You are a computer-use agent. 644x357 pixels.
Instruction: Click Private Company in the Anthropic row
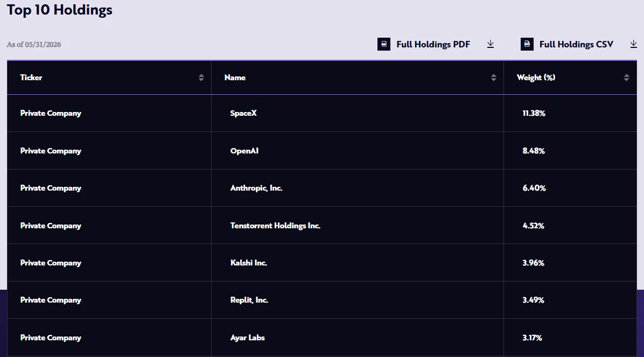click(51, 188)
